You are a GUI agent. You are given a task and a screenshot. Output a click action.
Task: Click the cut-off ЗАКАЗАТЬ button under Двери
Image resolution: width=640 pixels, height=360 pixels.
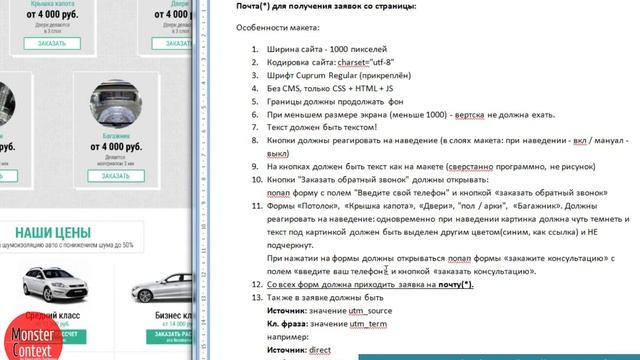[171, 43]
